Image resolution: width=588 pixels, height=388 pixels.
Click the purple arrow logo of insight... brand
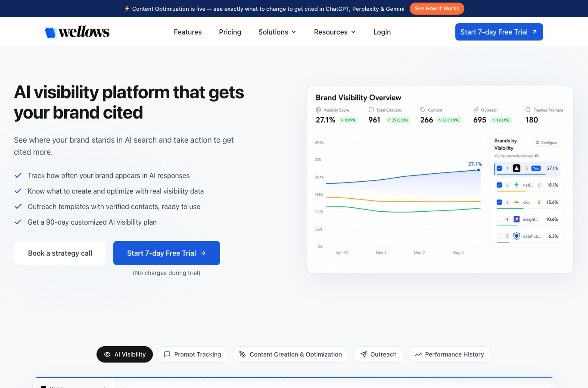tap(516, 219)
